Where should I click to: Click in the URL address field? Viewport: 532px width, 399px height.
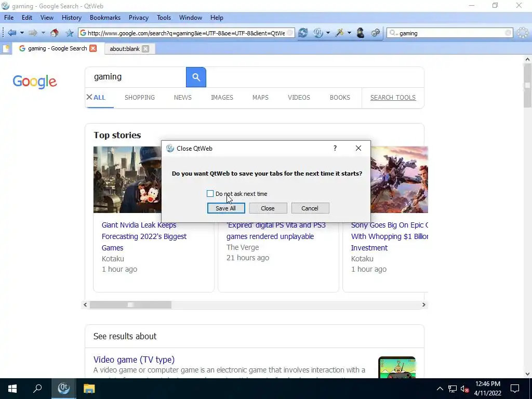pos(186,33)
